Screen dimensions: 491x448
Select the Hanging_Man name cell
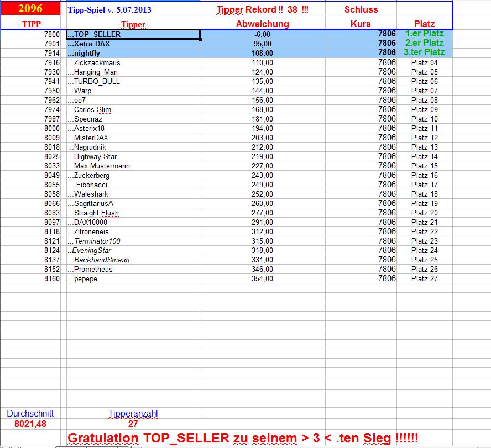(133, 72)
